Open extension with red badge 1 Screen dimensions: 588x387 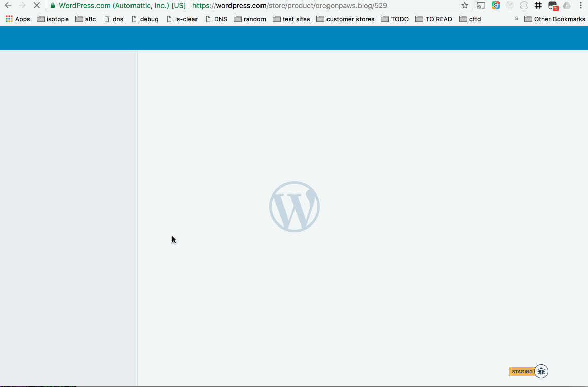tap(553, 6)
